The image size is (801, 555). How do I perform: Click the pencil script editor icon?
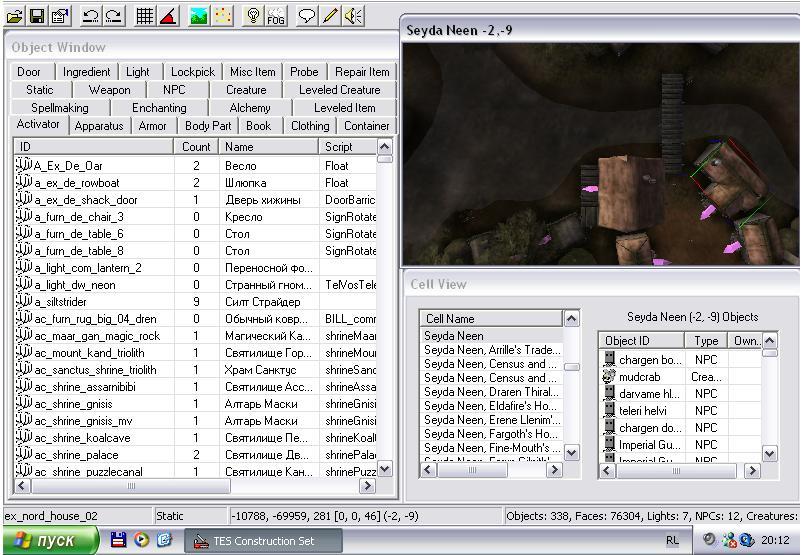pos(330,16)
